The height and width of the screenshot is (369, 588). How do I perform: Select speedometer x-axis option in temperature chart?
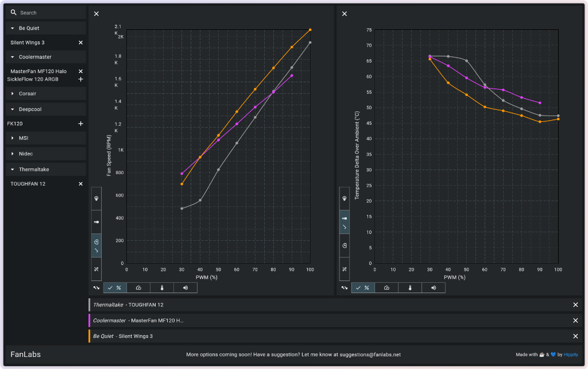pos(386,288)
